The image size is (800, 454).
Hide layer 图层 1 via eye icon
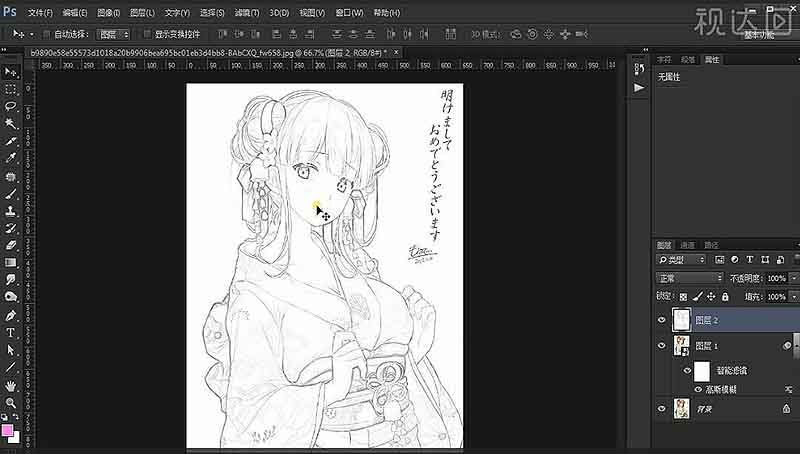pos(662,345)
